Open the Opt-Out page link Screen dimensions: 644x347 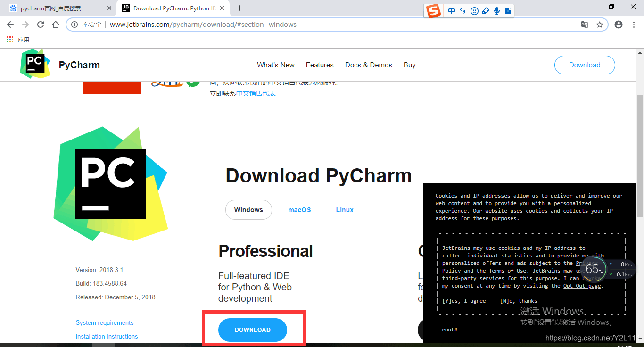click(582, 286)
